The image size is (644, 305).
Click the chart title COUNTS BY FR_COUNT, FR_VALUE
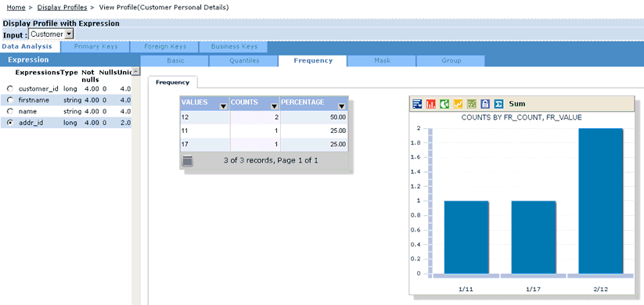(x=521, y=117)
